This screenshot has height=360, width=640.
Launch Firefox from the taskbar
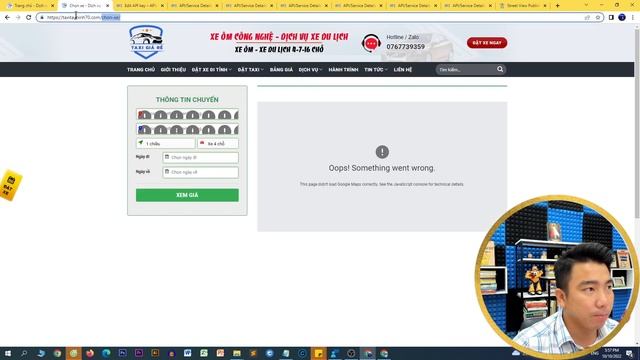[x=90, y=353]
